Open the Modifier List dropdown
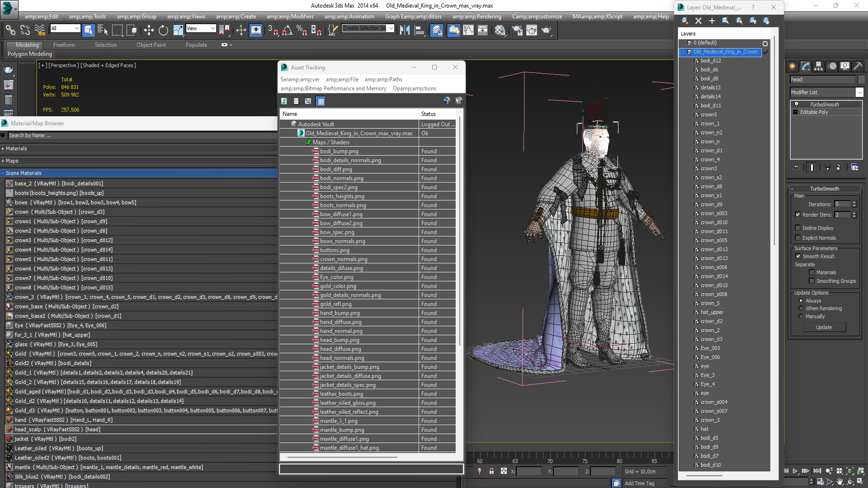 [x=859, y=92]
